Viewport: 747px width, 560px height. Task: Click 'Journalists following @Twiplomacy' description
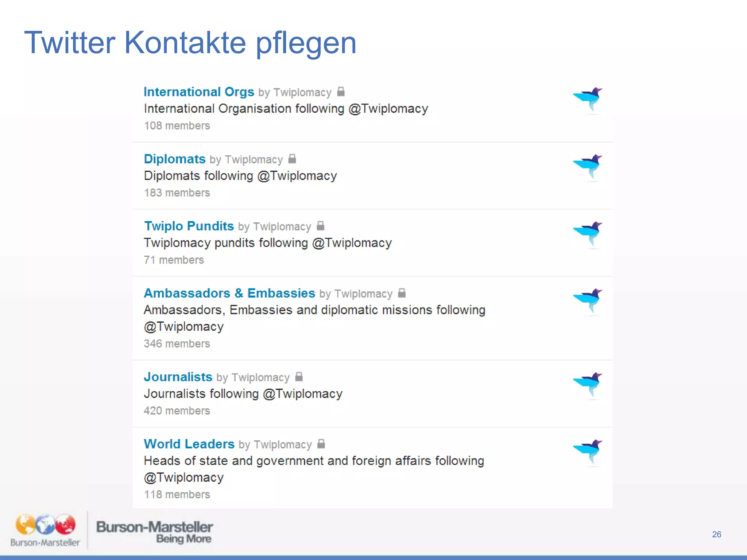point(243,394)
